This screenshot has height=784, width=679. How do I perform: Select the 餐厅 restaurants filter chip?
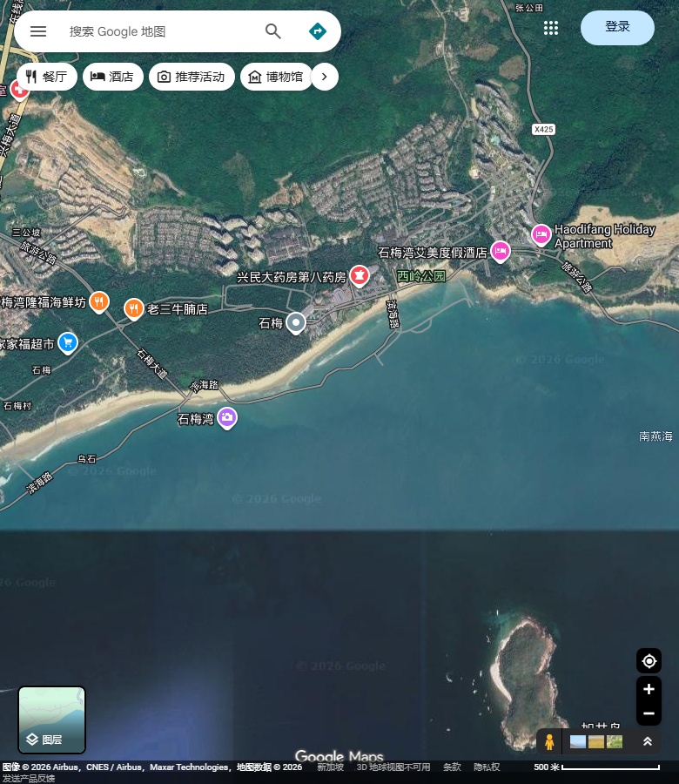point(46,77)
